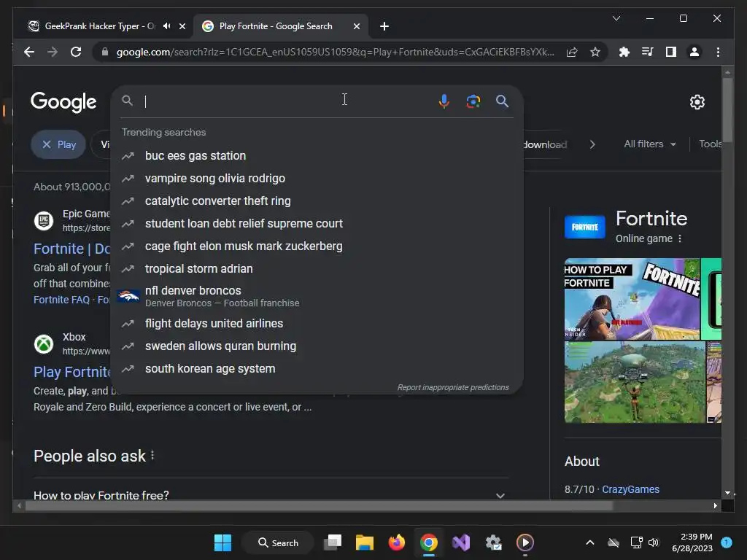The width and height of the screenshot is (747, 560).
Task: Open CrazyGames rating link
Action: coord(630,489)
